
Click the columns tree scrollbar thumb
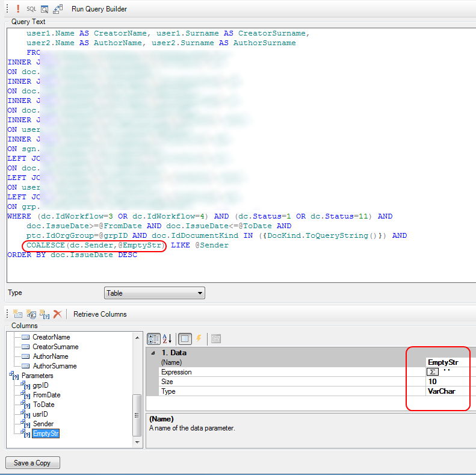pyautogui.click(x=137, y=415)
